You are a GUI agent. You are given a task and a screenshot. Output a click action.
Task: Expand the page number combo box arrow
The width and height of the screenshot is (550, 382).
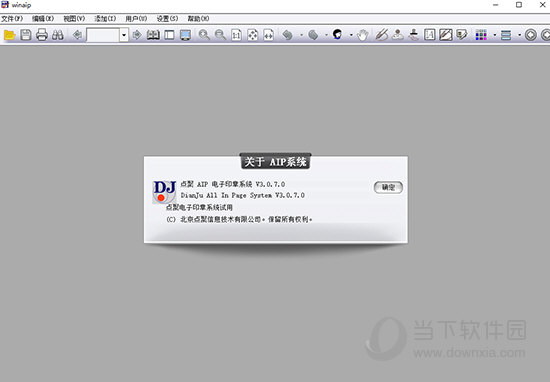click(x=124, y=35)
